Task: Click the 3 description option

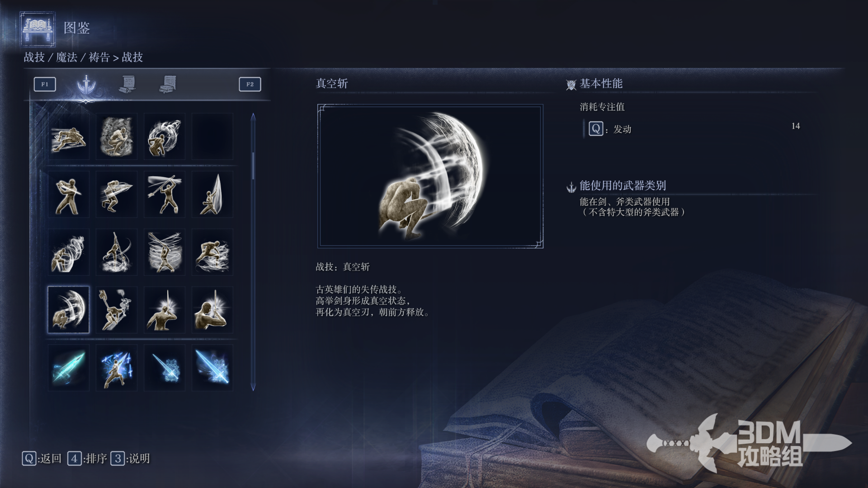Action: click(x=130, y=459)
